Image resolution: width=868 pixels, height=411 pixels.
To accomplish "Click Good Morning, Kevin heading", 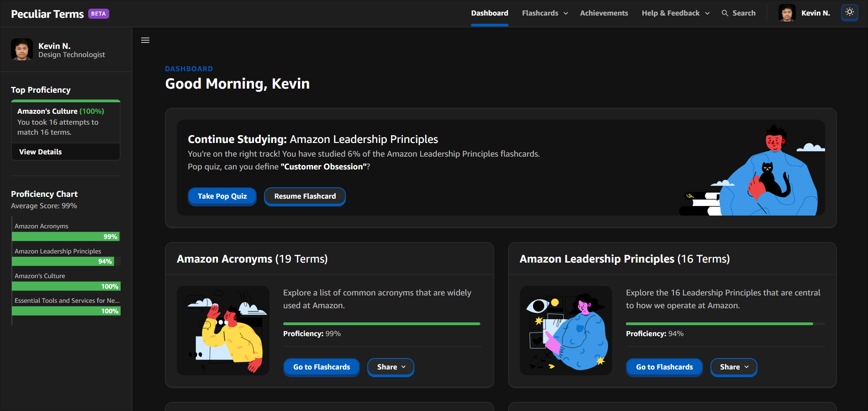I will (238, 84).
